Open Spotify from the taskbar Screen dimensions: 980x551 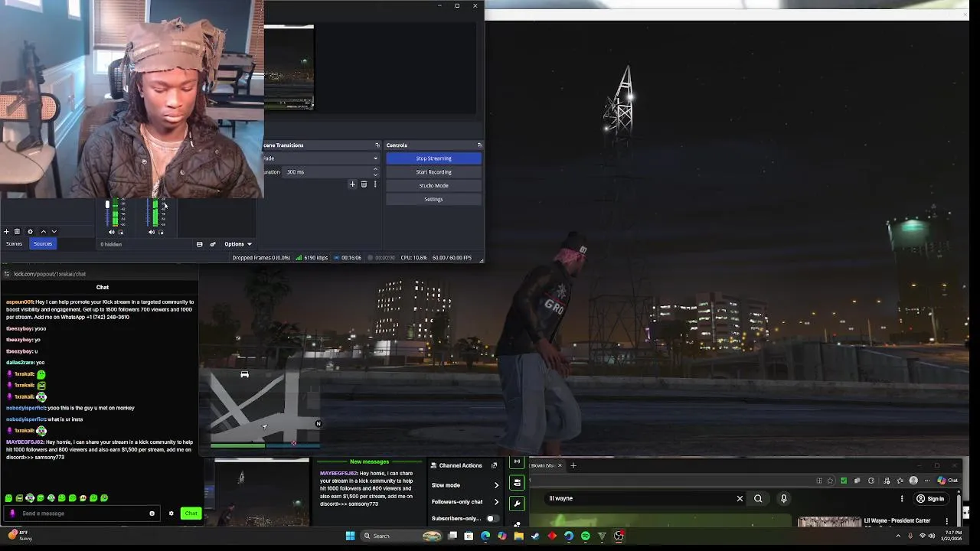tap(585, 536)
